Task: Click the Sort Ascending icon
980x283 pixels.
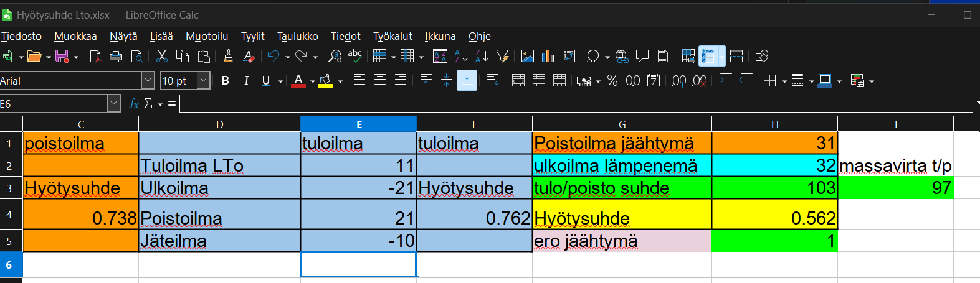Action: (461, 57)
